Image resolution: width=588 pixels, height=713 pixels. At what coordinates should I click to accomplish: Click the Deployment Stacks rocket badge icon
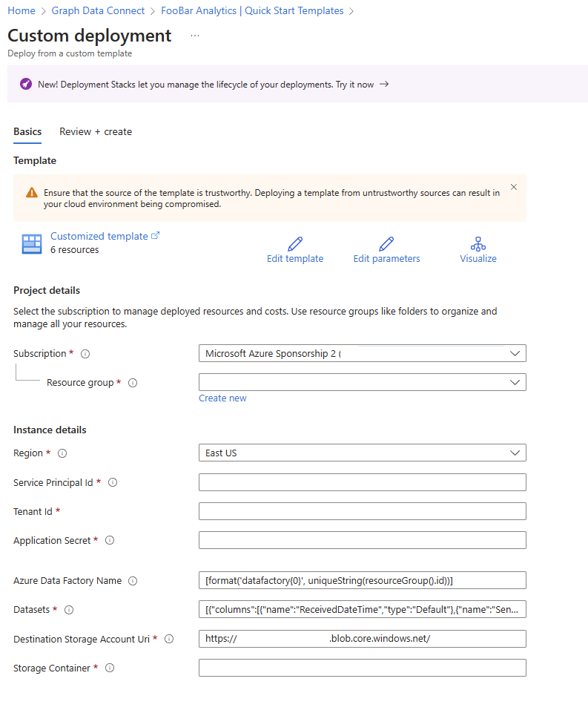[26, 84]
